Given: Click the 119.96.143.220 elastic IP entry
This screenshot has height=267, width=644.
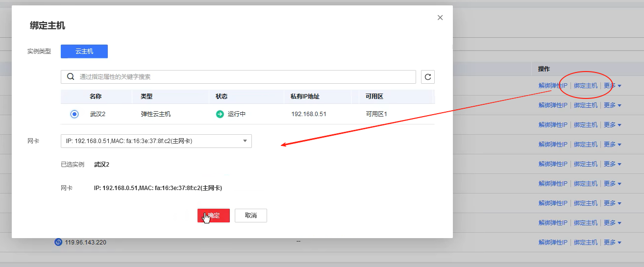Looking at the screenshot, I should click(x=86, y=243).
